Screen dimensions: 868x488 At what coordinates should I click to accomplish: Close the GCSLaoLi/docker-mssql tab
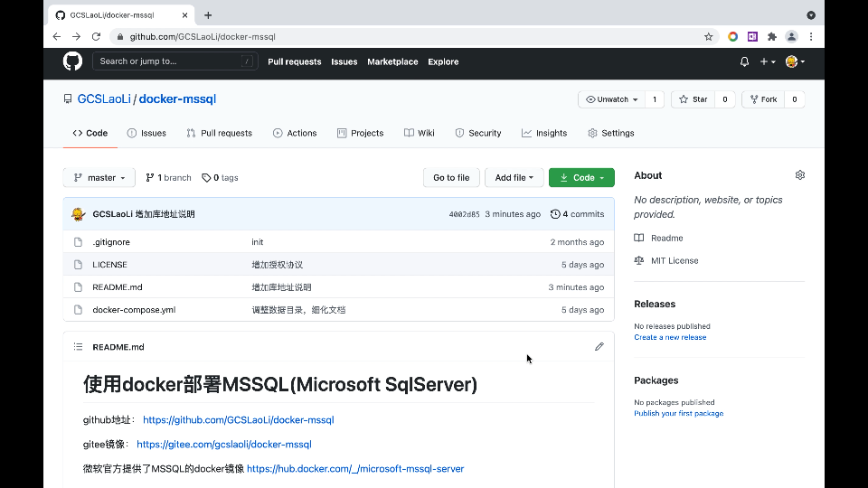pos(184,15)
